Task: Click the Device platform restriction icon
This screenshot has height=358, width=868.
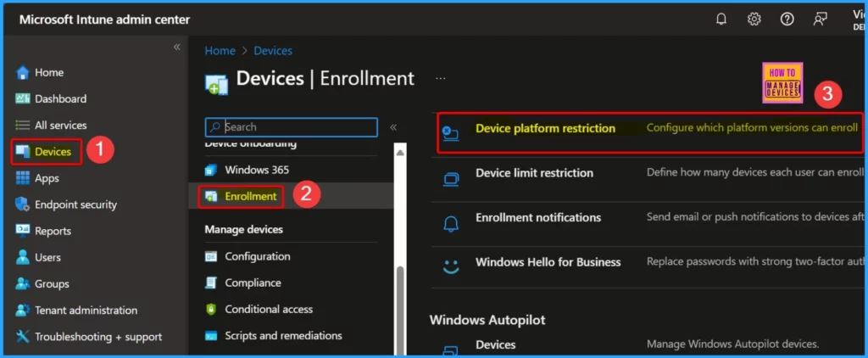Action: click(x=450, y=133)
